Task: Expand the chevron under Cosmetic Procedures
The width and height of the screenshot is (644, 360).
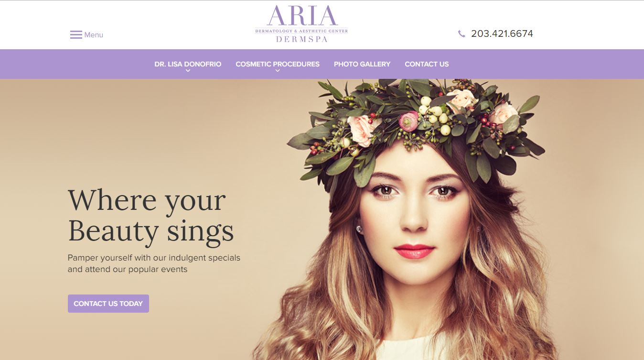Action: point(278,71)
